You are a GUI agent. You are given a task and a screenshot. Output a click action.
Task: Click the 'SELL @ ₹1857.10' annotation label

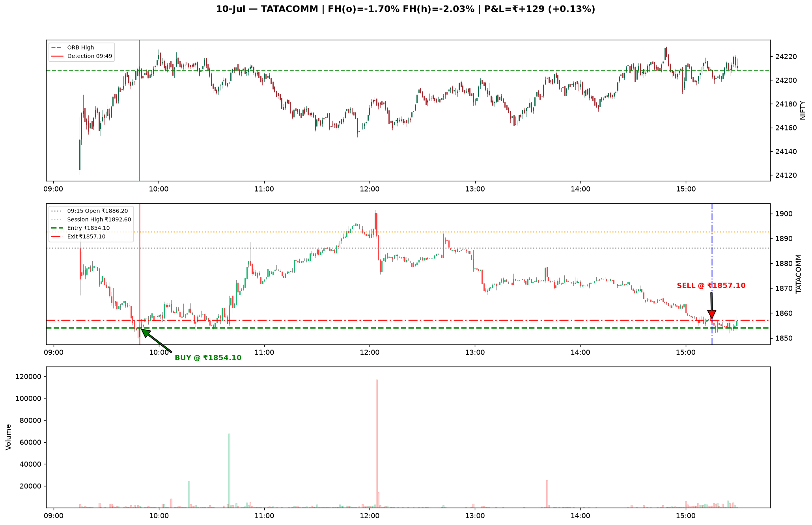[x=711, y=286]
